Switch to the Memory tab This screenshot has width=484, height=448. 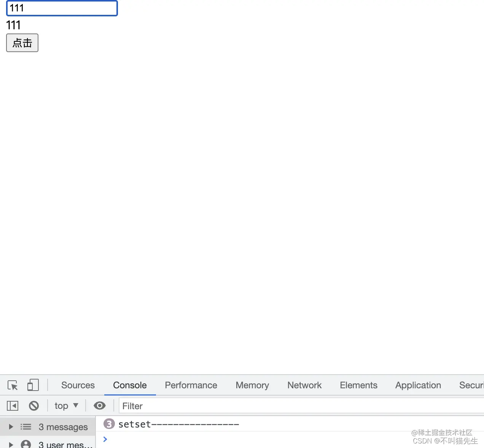(252, 385)
